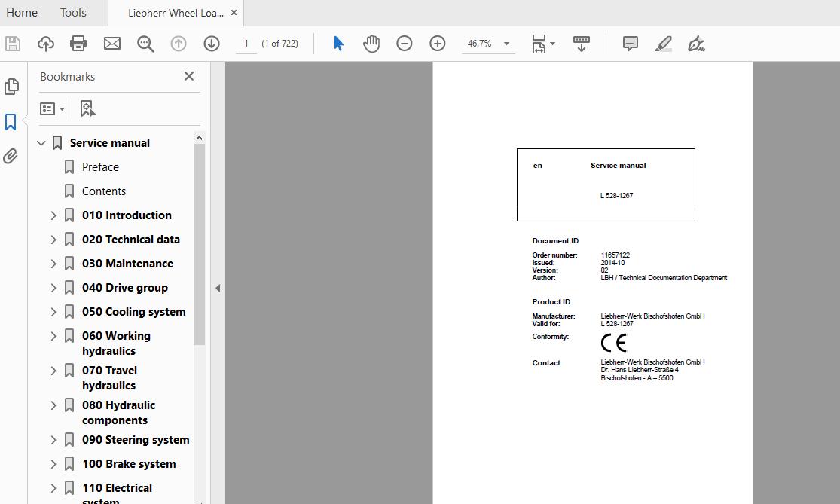Jump to 100 Brake system bookmark
Image resolution: width=840 pixels, height=504 pixels.
coord(129,464)
